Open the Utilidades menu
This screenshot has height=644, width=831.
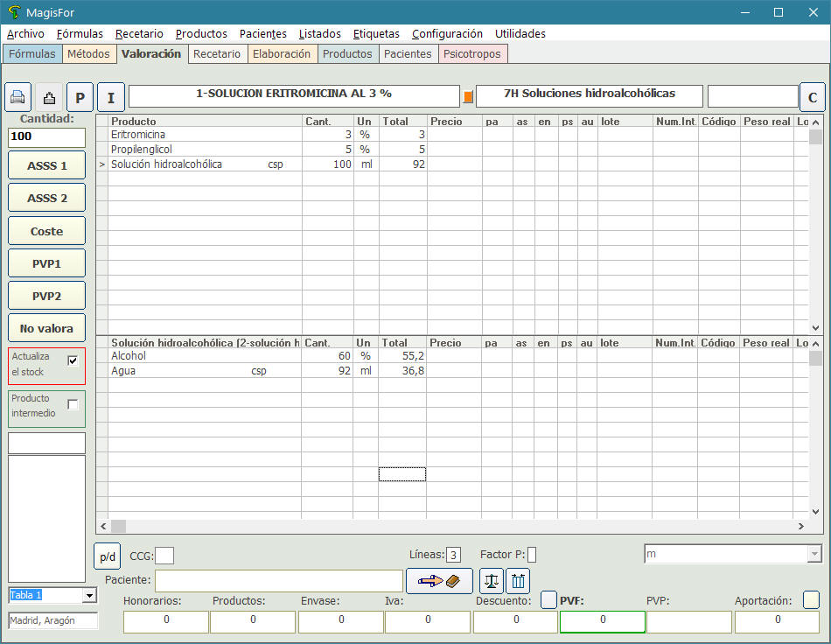click(x=520, y=33)
